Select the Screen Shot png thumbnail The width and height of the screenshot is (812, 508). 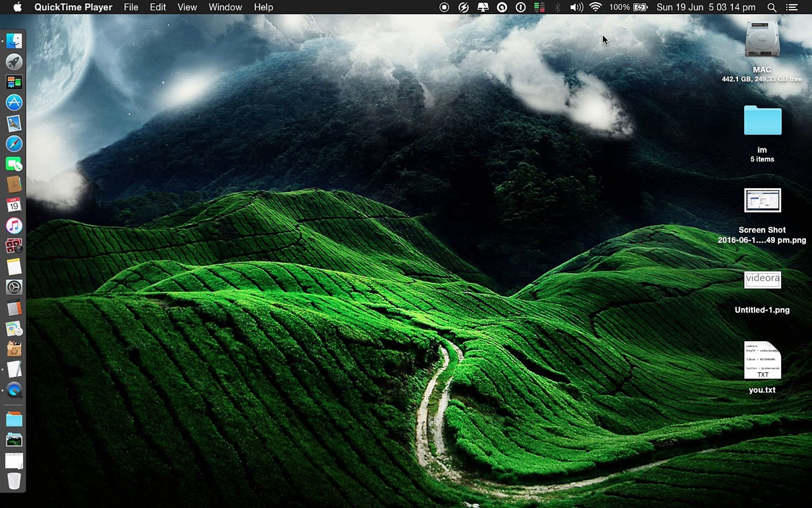click(763, 200)
